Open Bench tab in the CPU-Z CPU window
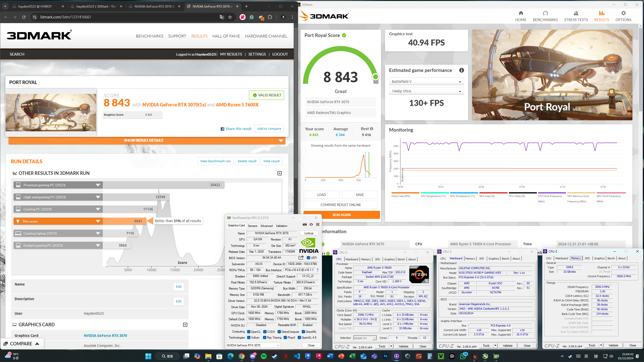644x362 pixels. pos(401,259)
